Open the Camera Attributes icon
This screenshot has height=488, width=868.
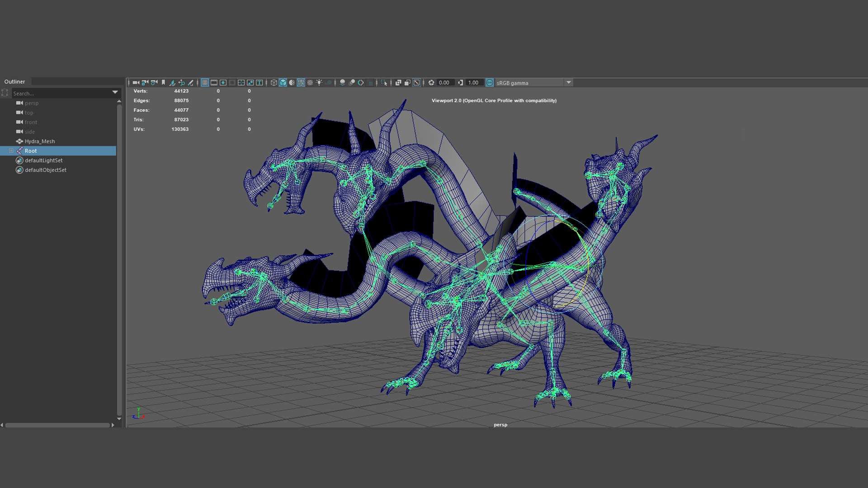(x=154, y=83)
